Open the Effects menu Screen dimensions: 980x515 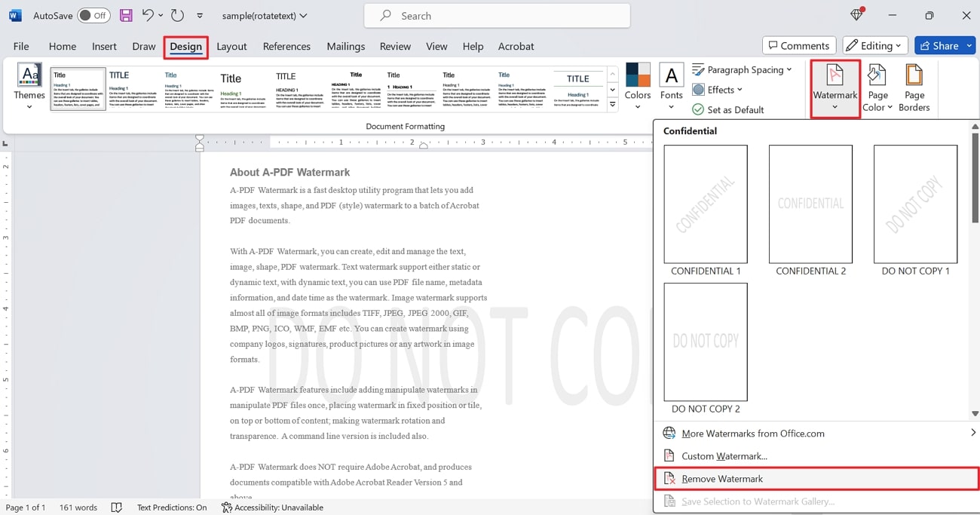(717, 89)
